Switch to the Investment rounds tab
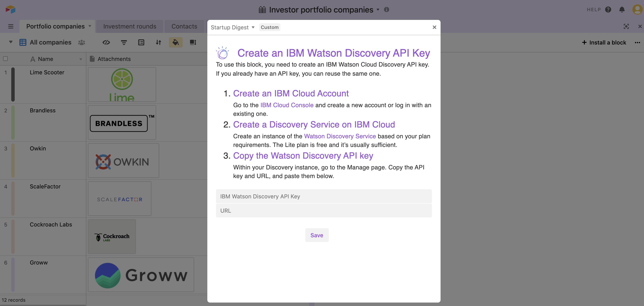Image resolution: width=644 pixels, height=306 pixels. click(130, 26)
